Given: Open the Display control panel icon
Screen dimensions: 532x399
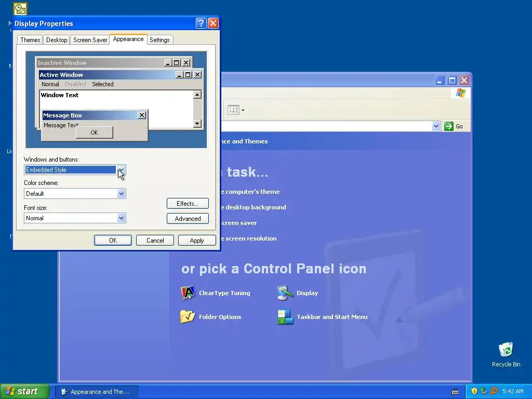Looking at the screenshot, I should point(285,293).
